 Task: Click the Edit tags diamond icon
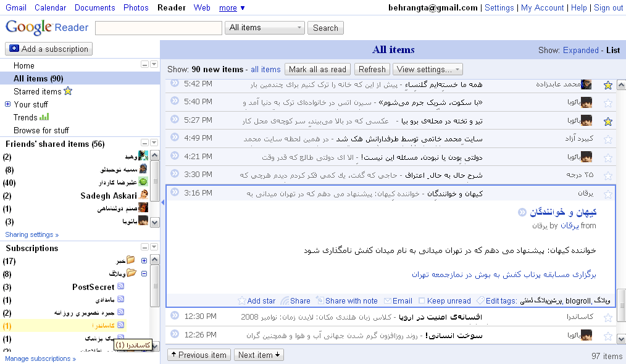click(480, 300)
